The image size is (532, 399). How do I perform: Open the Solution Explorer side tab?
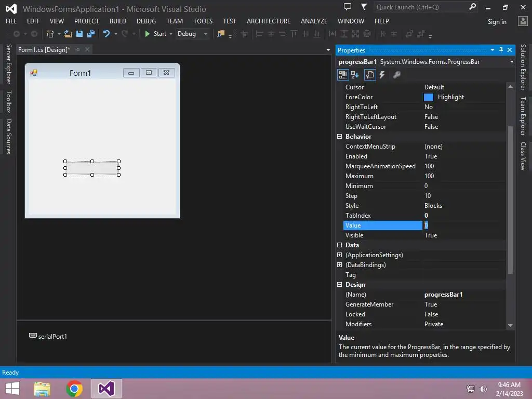click(523, 67)
